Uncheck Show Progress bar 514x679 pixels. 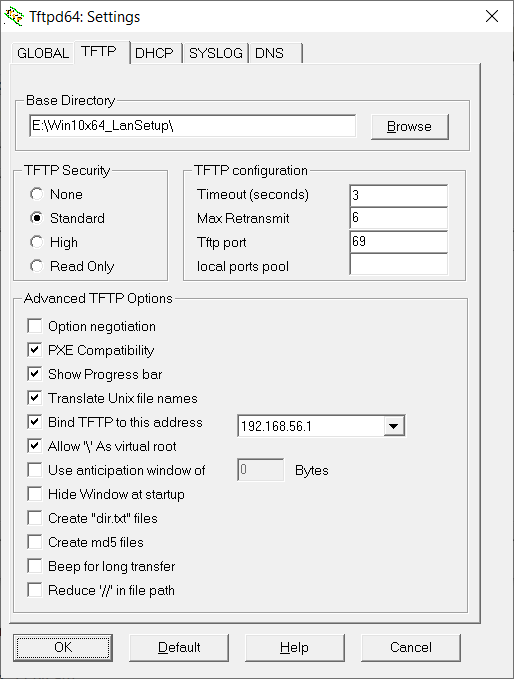[x=35, y=374]
